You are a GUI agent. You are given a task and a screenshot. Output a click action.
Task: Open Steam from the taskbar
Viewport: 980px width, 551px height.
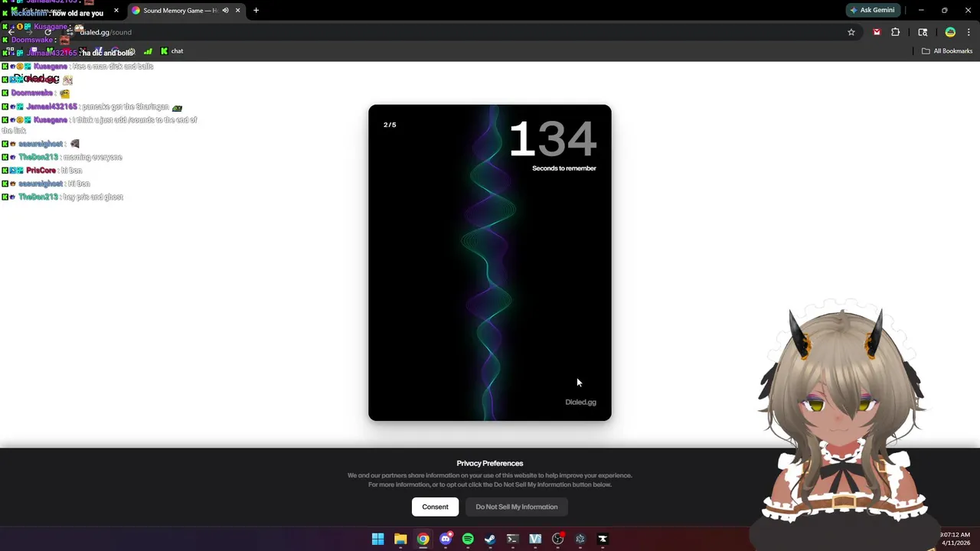490,539
